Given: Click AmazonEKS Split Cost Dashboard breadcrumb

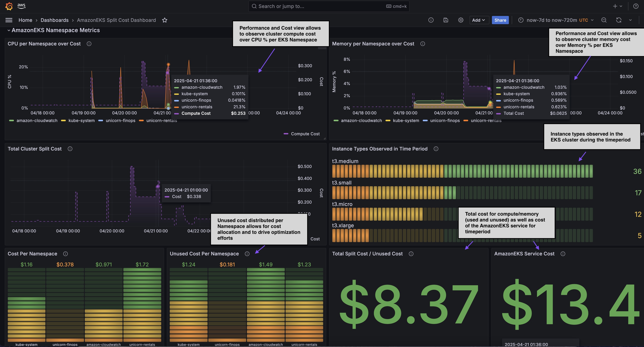Looking at the screenshot, I should coord(116,20).
